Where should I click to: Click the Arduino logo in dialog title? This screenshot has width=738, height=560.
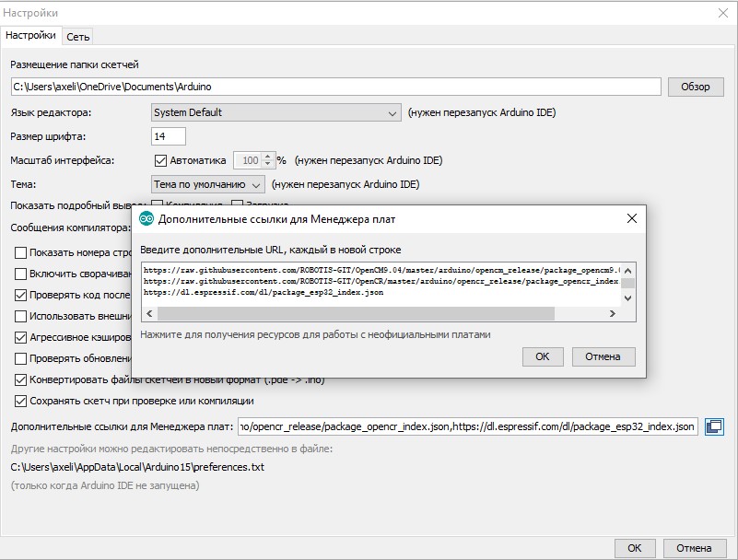(146, 219)
